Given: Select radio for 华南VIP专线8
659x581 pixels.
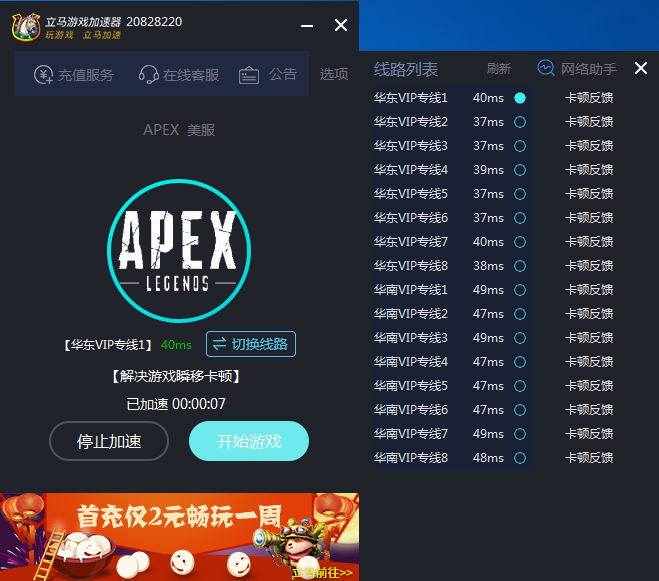Looking at the screenshot, I should (x=520, y=457).
